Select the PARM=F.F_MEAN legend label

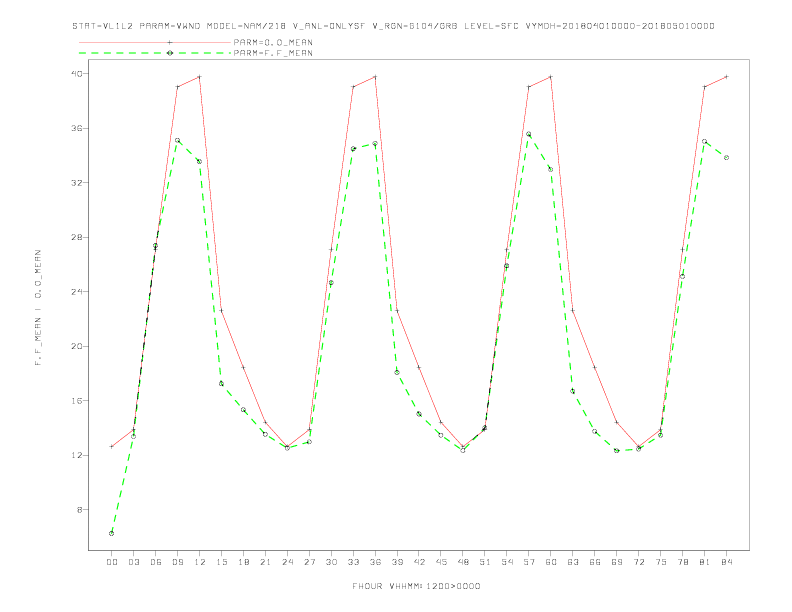tap(273, 53)
